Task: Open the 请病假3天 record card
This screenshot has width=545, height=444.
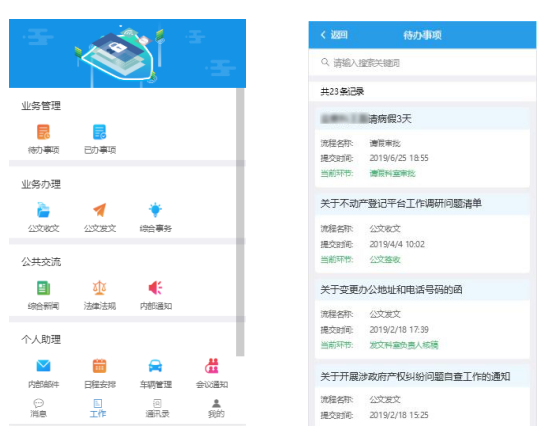Action: 422,147
